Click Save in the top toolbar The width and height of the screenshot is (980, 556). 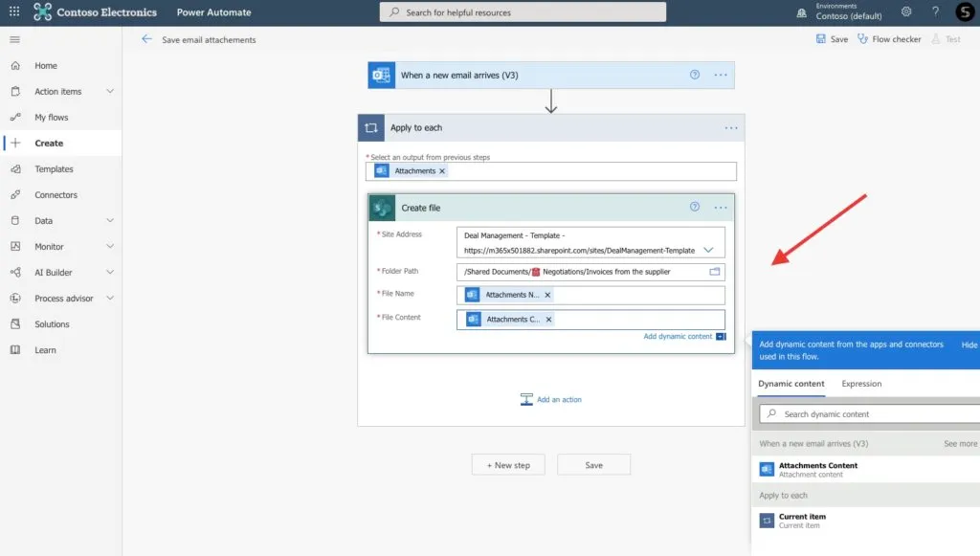tap(832, 38)
